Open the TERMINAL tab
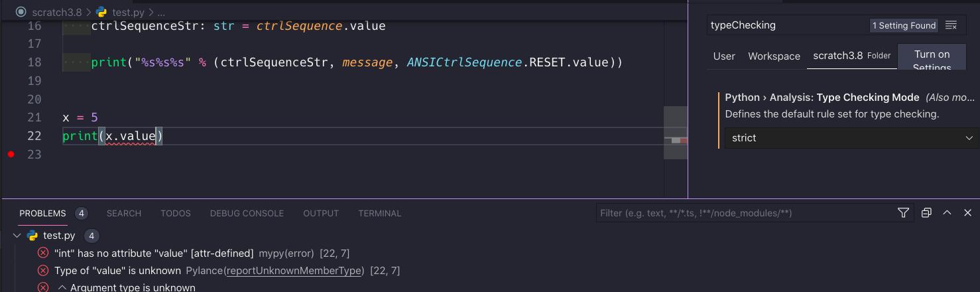The image size is (980, 292). pos(379,213)
